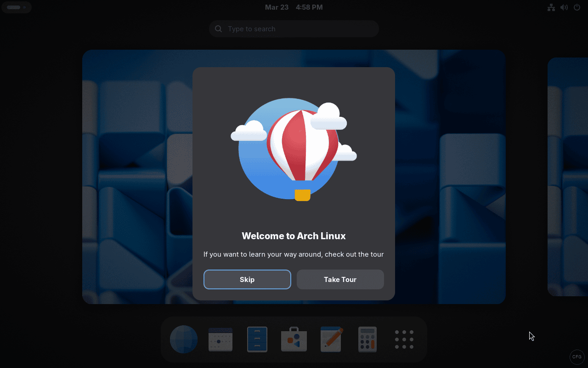The height and width of the screenshot is (368, 588).
Task: Show all applications with the grid icon
Action: (x=404, y=339)
